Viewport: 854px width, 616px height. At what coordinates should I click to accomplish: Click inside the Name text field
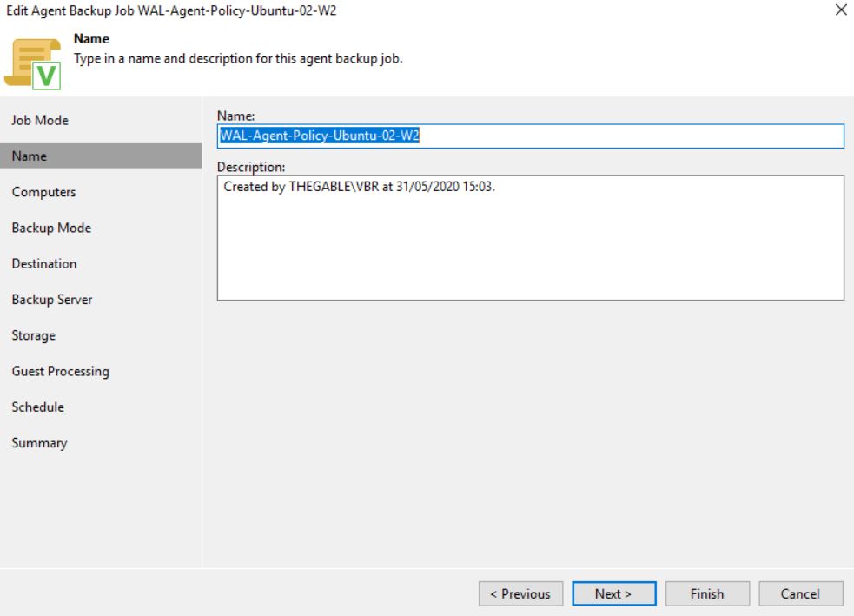[531, 136]
